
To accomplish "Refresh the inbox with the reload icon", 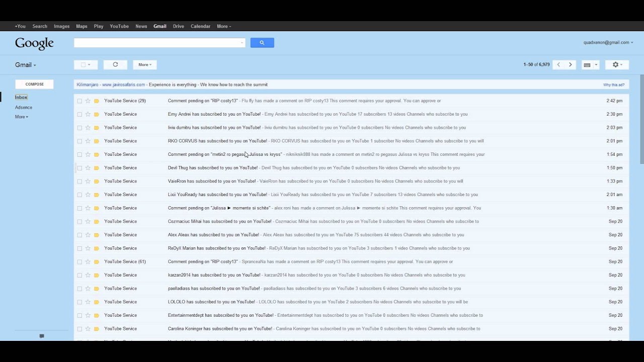I will (115, 65).
